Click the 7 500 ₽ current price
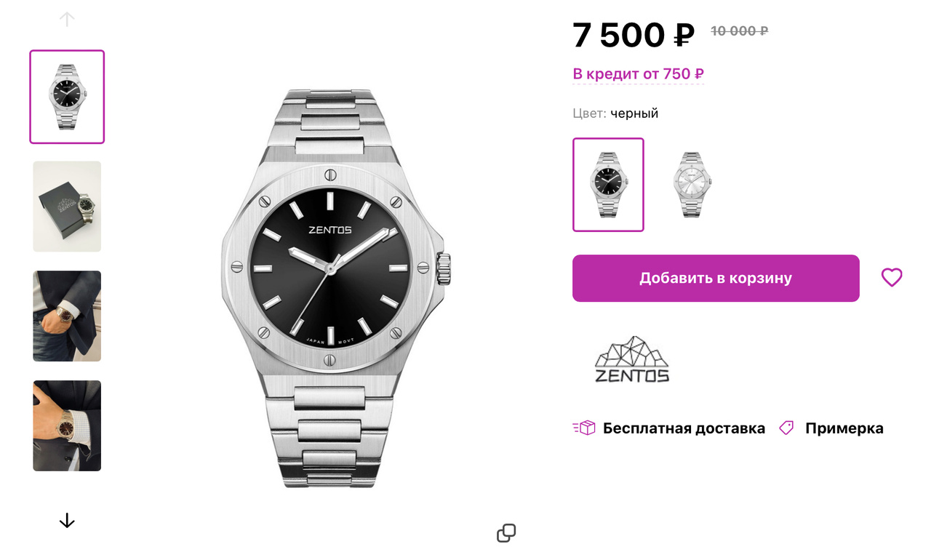 coord(633,35)
